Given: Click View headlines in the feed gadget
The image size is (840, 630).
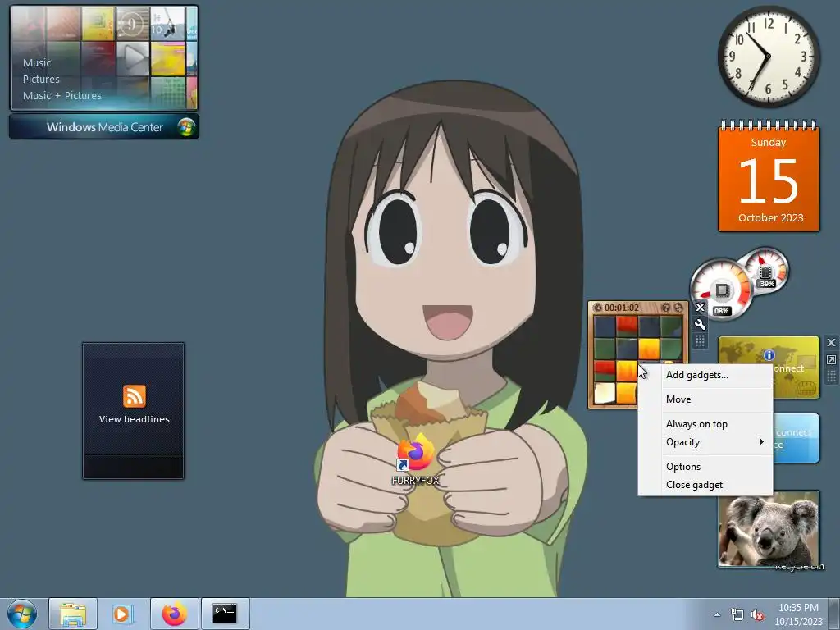Looking at the screenshot, I should [134, 419].
